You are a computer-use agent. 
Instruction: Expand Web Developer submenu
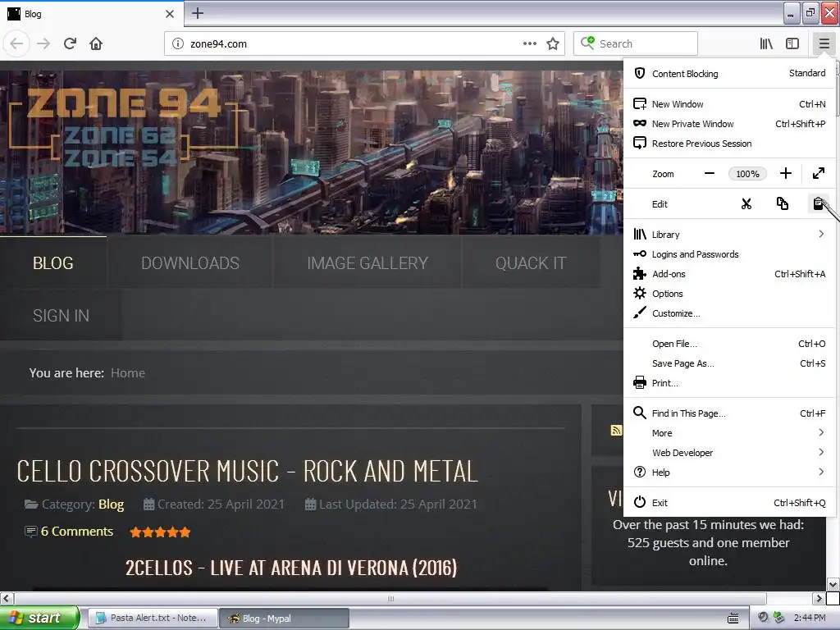click(729, 453)
